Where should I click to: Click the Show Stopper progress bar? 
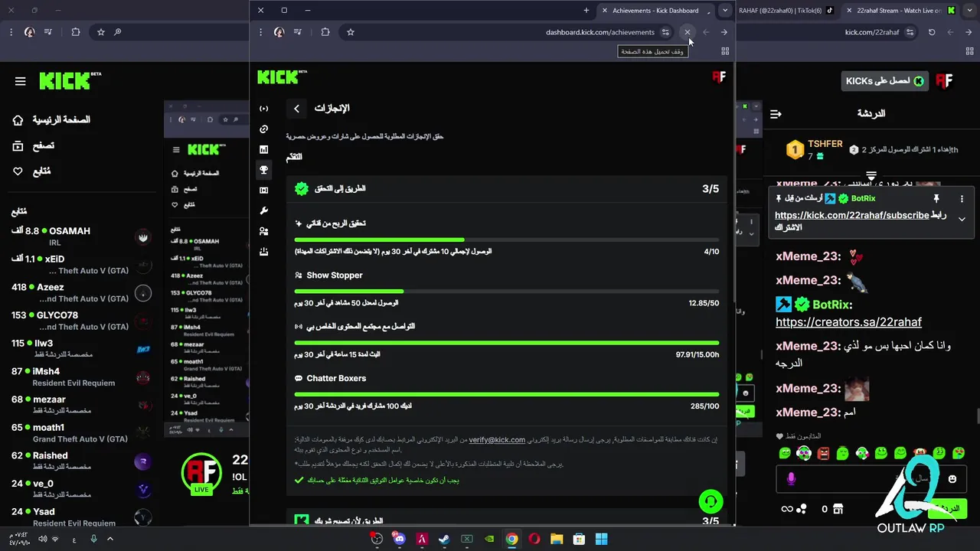[x=507, y=292]
